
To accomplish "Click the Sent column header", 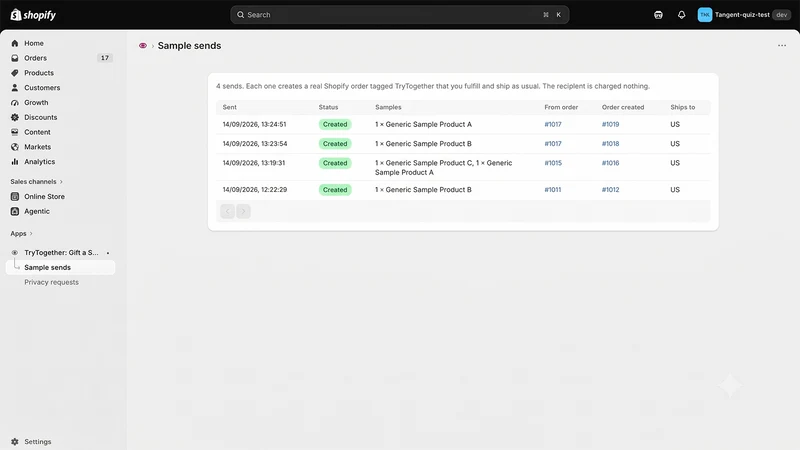I will pos(230,107).
